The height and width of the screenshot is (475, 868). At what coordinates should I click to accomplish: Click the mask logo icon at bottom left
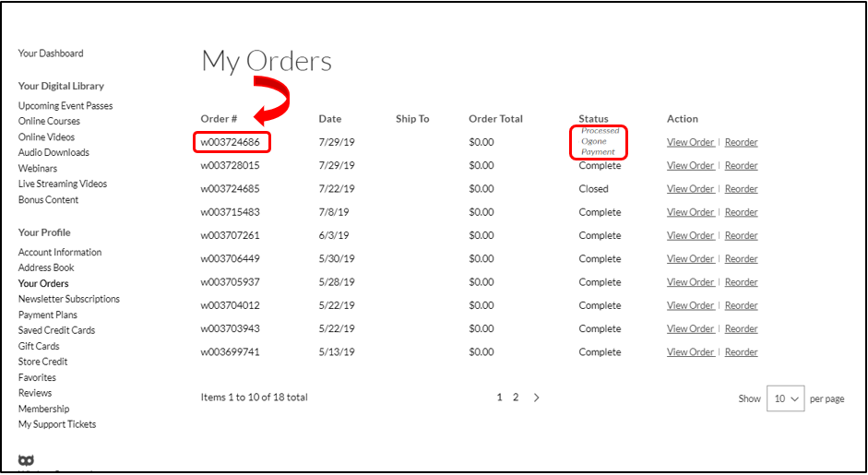[x=26, y=459]
